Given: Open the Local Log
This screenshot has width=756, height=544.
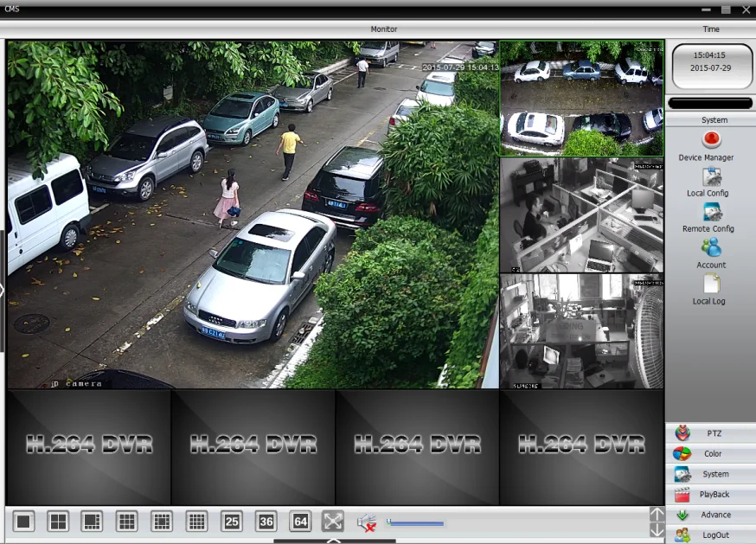Looking at the screenshot, I should (711, 285).
